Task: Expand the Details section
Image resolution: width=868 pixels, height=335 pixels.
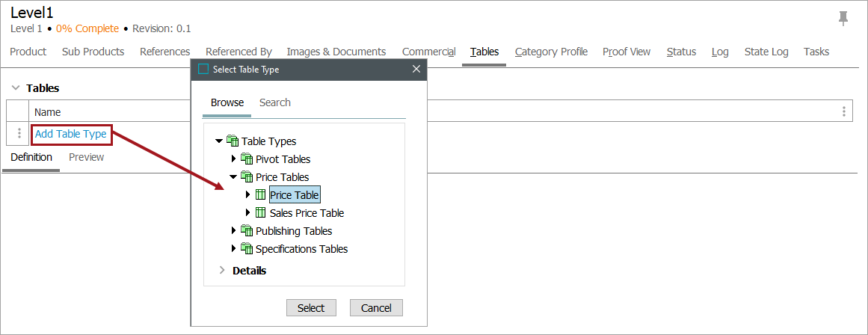Action: click(222, 271)
